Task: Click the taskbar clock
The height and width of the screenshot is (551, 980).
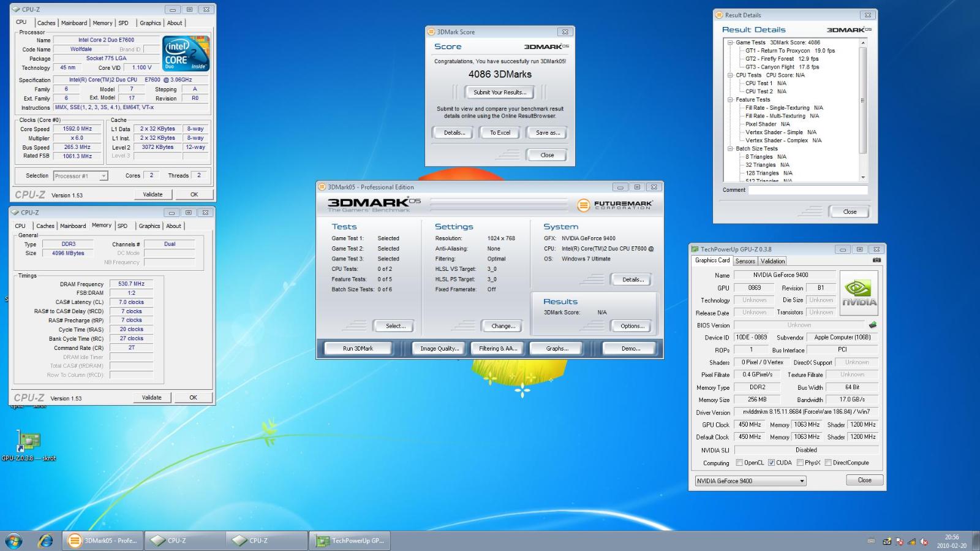Action: coord(951,541)
